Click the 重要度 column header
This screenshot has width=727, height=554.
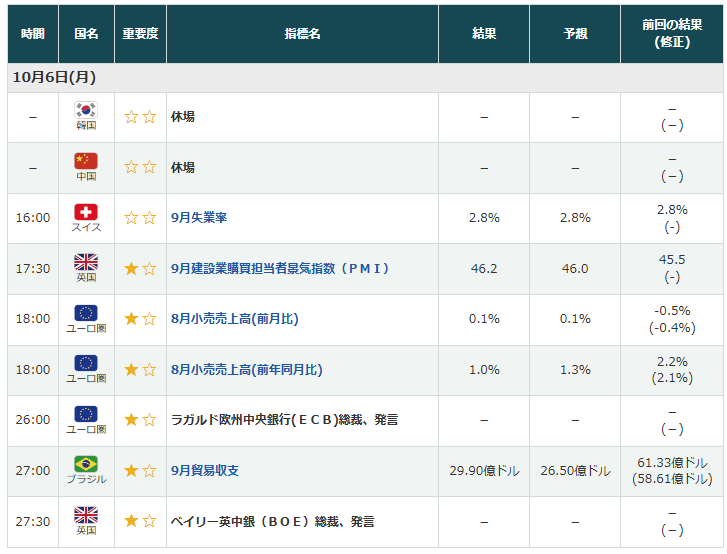(140, 34)
